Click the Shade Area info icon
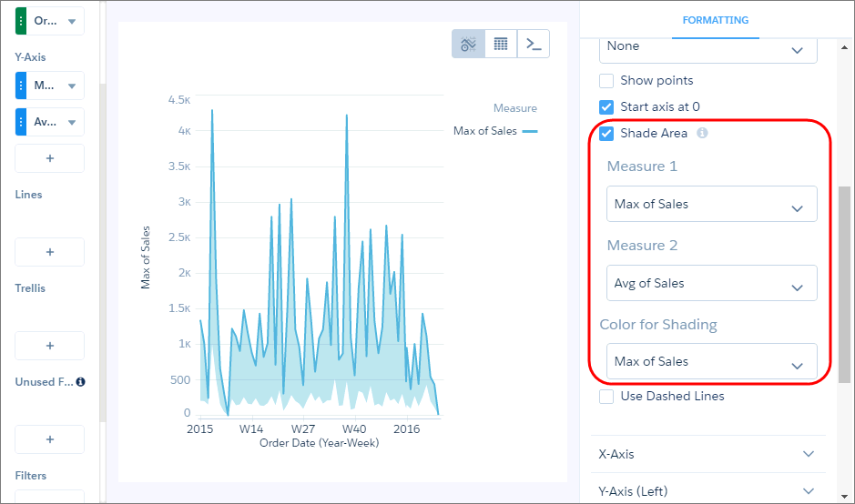This screenshot has width=855, height=504. coord(702,133)
